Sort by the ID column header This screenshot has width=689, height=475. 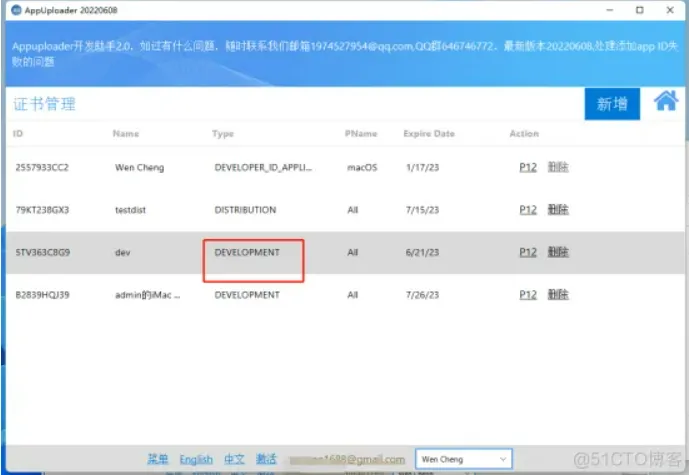pyautogui.click(x=18, y=134)
